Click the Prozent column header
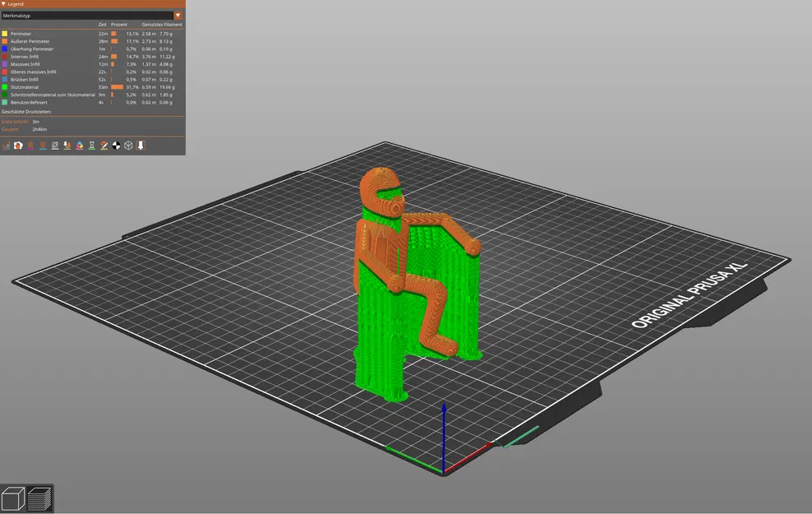Viewport: 812px width, 514px height. tap(119, 25)
